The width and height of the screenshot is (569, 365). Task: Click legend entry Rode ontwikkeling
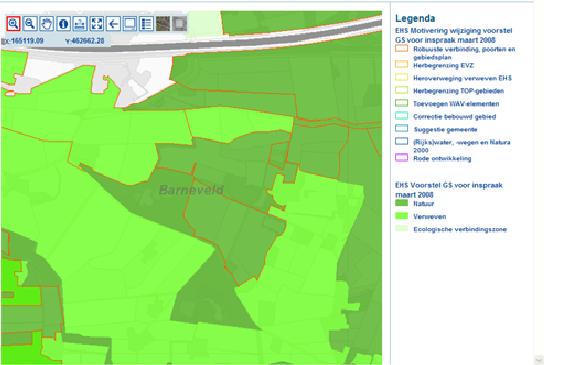pos(442,159)
